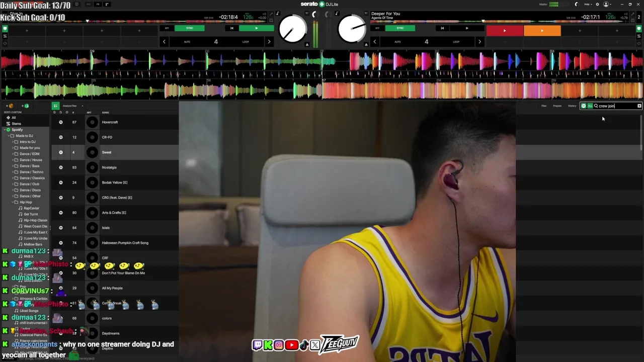The width and height of the screenshot is (644, 362).
Task: Click the Analyze Files button
Action: tap(69, 106)
